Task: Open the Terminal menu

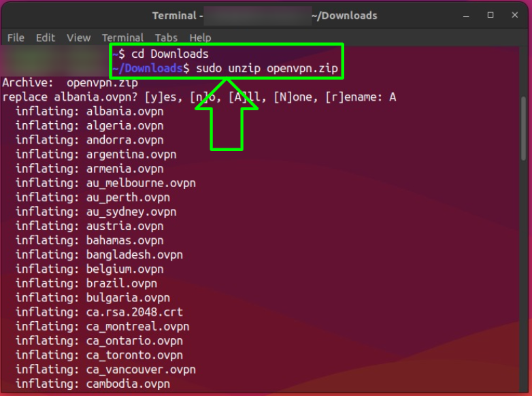Action: point(123,37)
